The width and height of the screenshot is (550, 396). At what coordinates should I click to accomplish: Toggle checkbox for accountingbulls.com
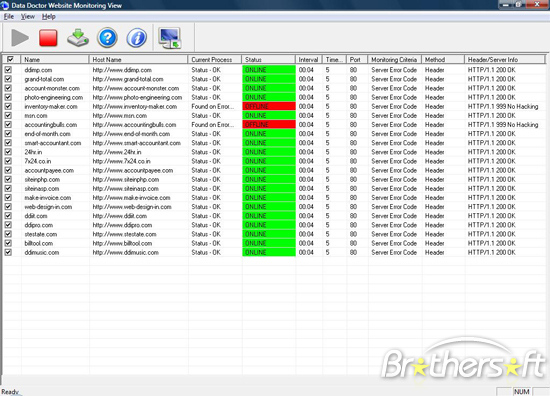tap(8, 125)
